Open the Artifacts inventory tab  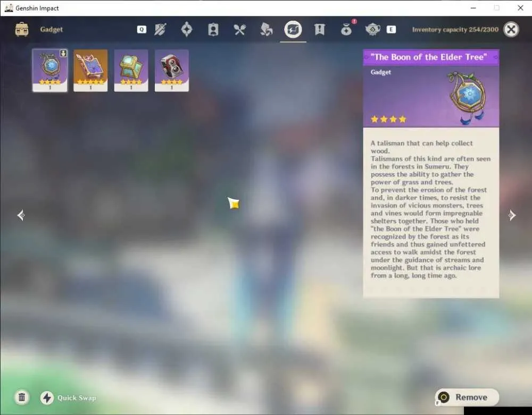pos(187,29)
